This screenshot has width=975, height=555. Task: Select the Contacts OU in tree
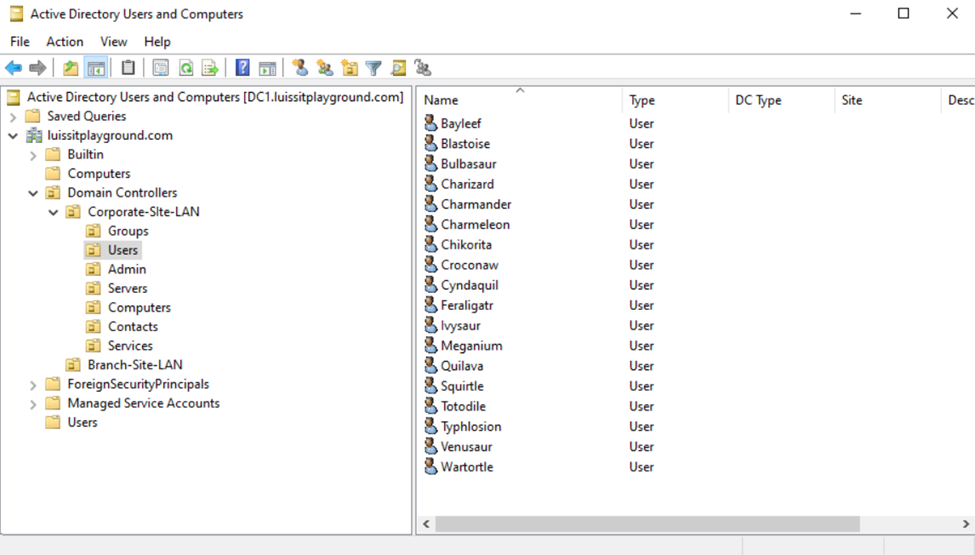click(133, 326)
